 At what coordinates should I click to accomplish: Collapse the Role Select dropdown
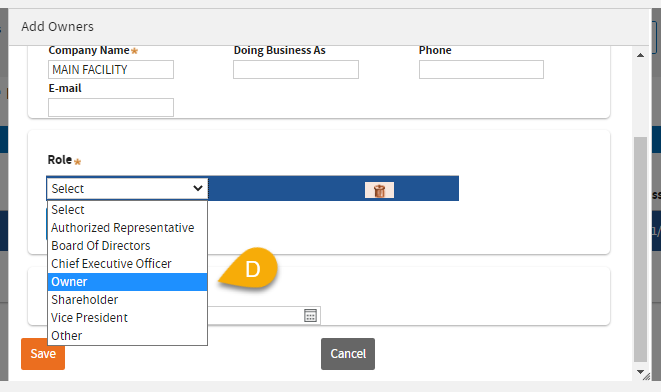coord(127,188)
